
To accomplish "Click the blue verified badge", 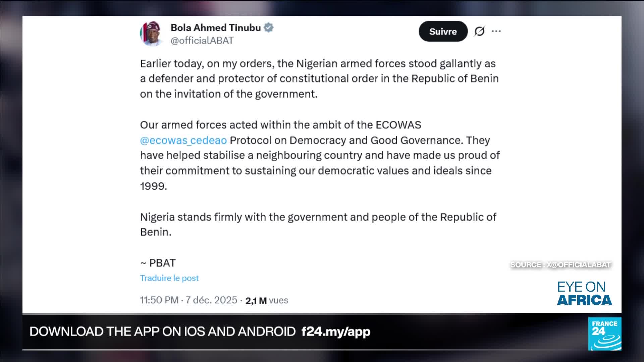I will click(269, 27).
